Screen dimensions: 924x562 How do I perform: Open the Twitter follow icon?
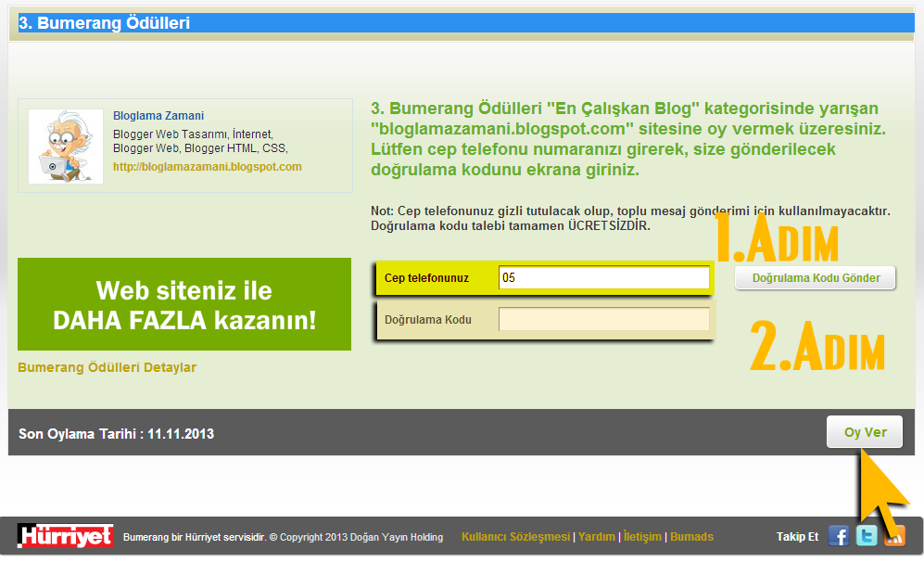(x=867, y=536)
